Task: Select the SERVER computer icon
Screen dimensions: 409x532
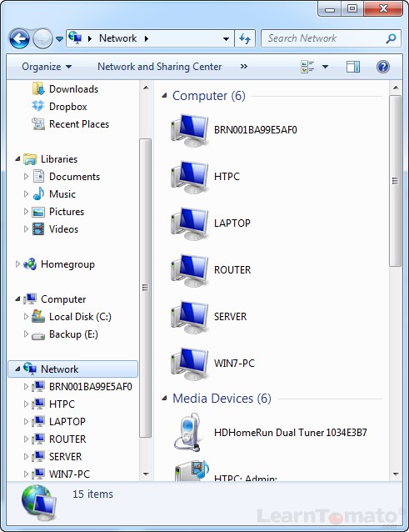Action: [189, 317]
